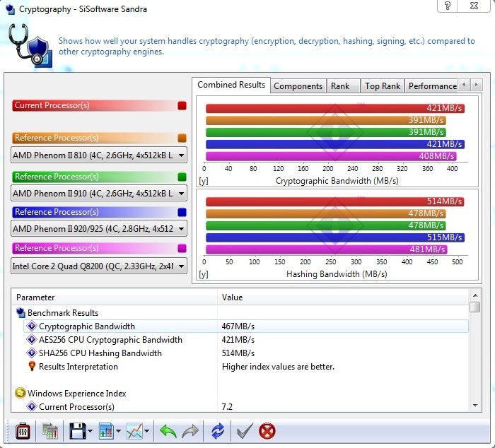Open the dropdown arrow beside bar chart icon

click(118, 431)
